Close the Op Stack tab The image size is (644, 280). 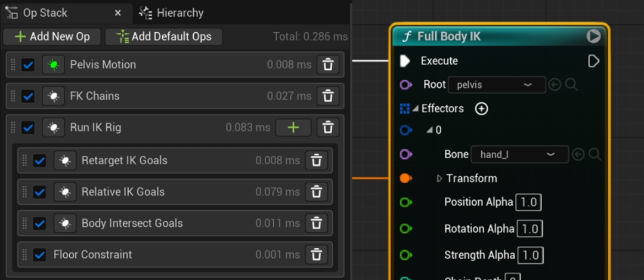click(118, 13)
